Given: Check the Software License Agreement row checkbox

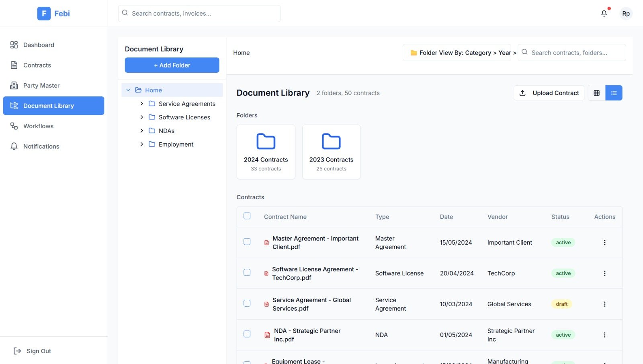Looking at the screenshot, I should tap(247, 272).
